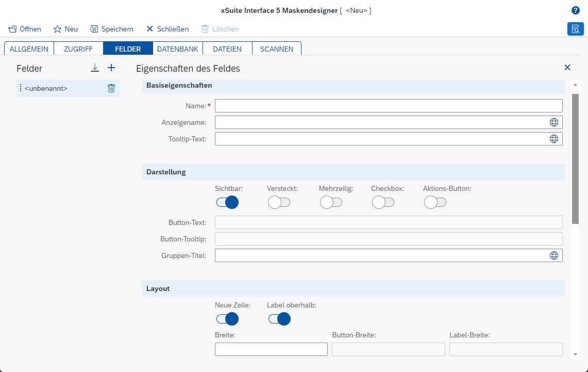Delete the <unbenannt> field via trash icon
The height and width of the screenshot is (372, 588).
pyautogui.click(x=111, y=88)
